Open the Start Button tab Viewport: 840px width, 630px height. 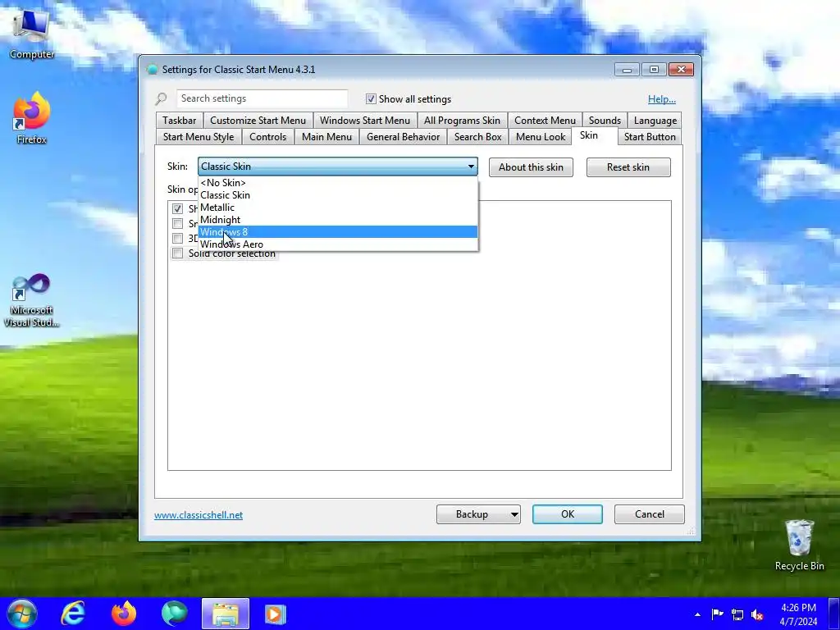click(650, 137)
